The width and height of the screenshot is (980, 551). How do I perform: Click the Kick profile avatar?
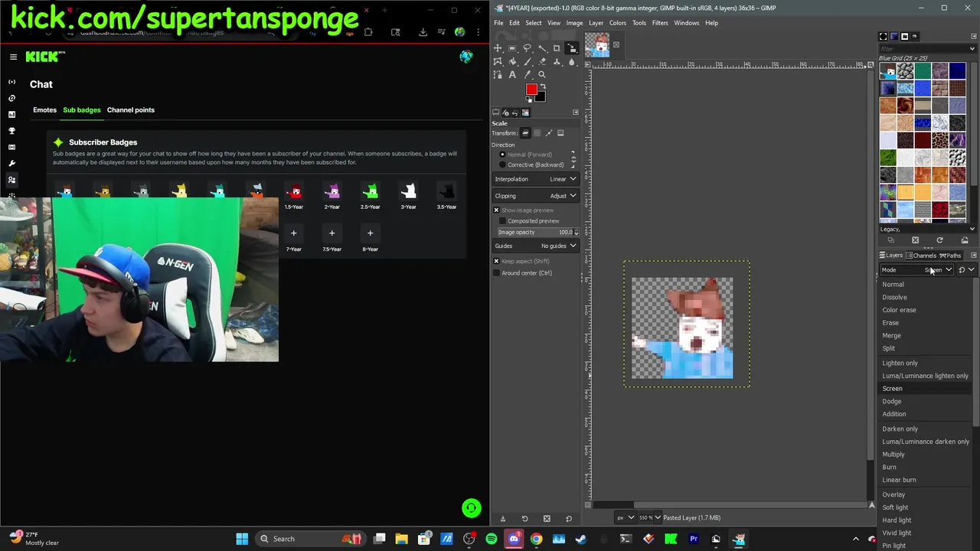point(466,57)
